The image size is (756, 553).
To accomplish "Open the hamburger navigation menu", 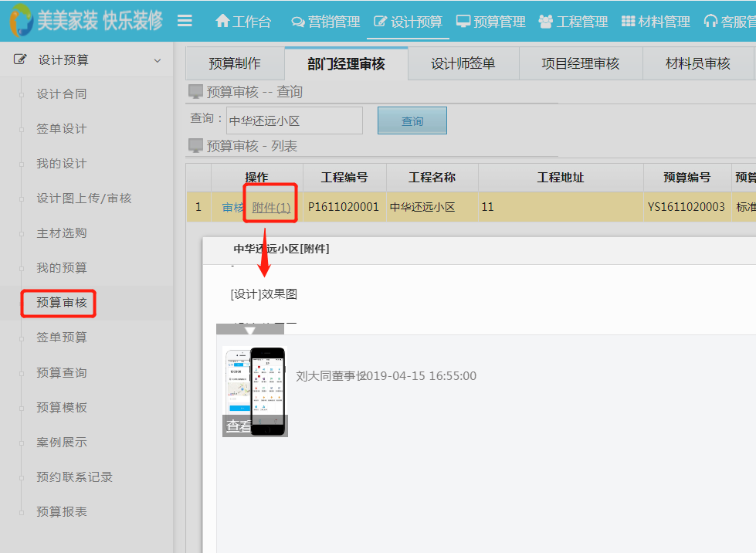I will [x=185, y=21].
